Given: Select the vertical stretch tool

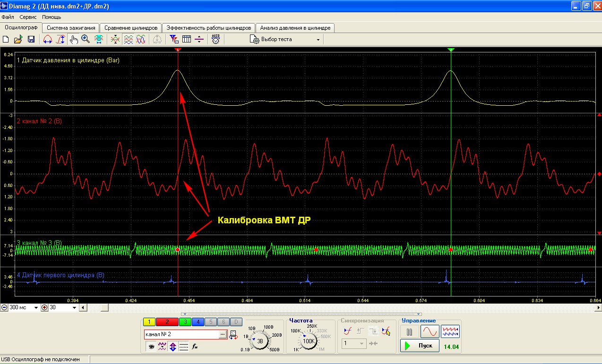Looking at the screenshot, I should tap(60, 40).
